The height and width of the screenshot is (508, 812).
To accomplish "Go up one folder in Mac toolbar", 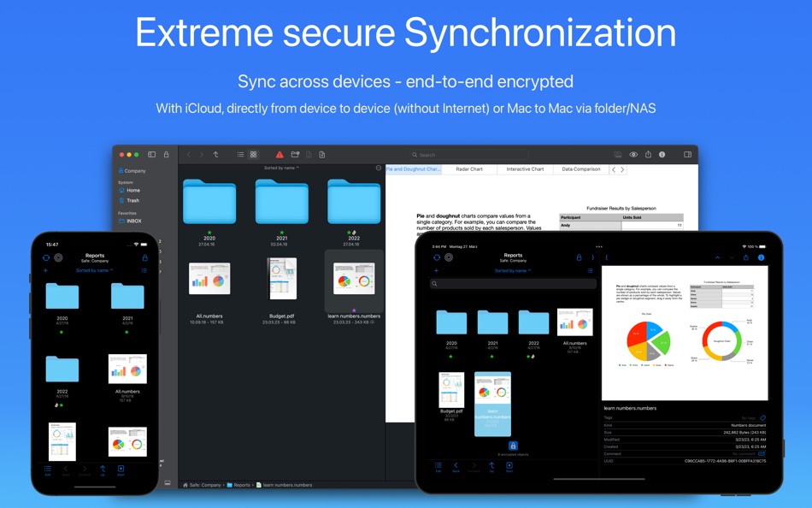I will (x=216, y=155).
